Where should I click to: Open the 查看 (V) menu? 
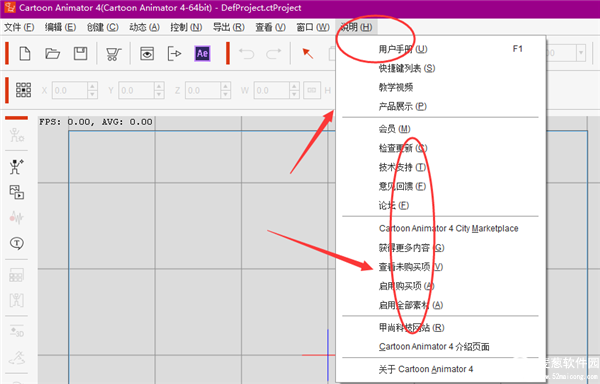(x=271, y=27)
